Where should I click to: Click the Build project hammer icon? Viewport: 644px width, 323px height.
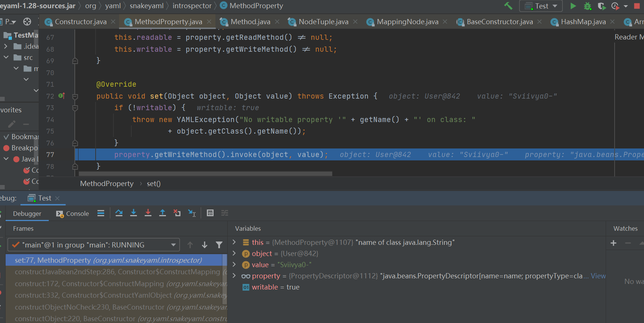508,6
